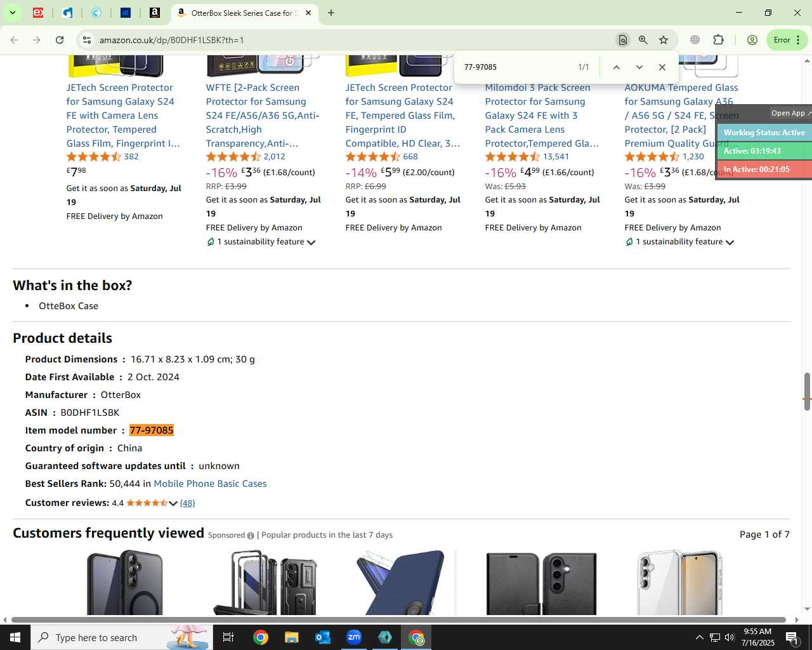Screen dimensions: 812x650
Task: Open Mobile Phone Basic Cases category link
Action: (210, 484)
